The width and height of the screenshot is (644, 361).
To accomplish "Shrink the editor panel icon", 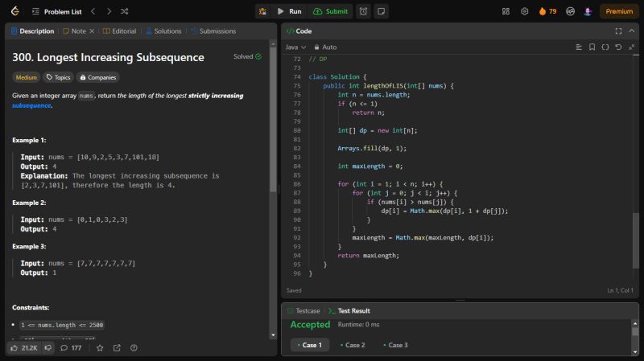I will (632, 47).
